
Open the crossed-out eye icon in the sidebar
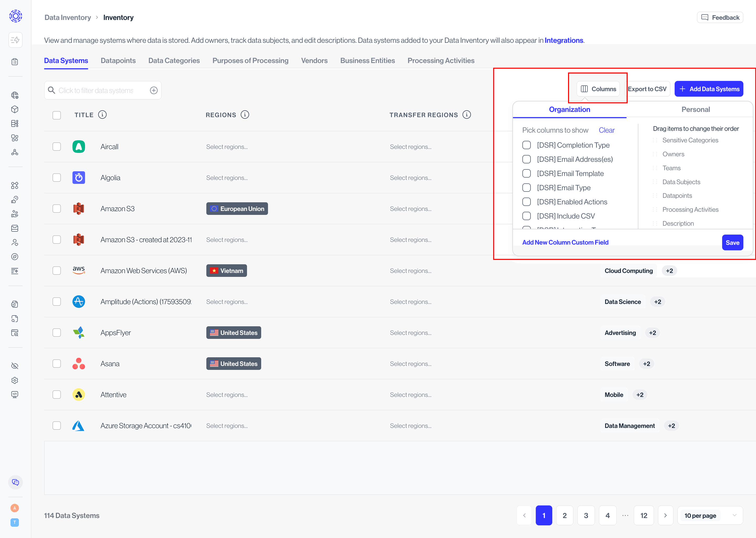tap(15, 366)
